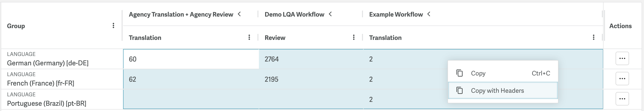Click the Group column header
The width and height of the screenshot is (644, 111).
[x=16, y=26]
